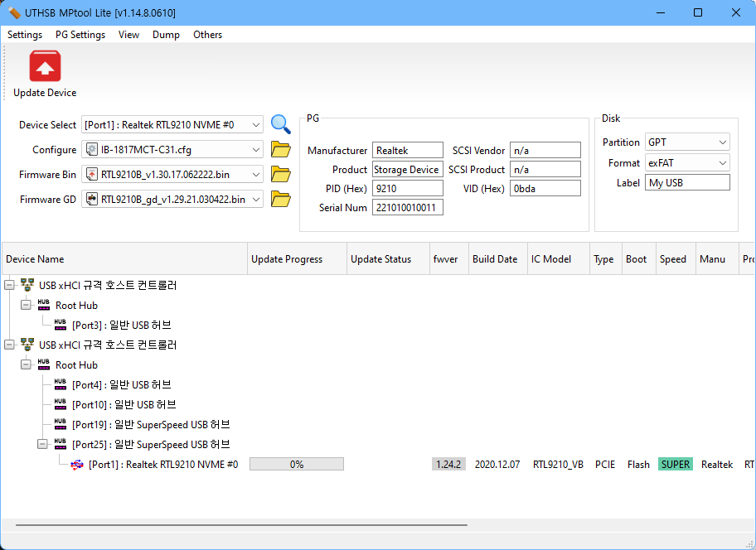Select the Port3 일반 USB 허브 row
The image size is (756, 550).
pos(122,325)
